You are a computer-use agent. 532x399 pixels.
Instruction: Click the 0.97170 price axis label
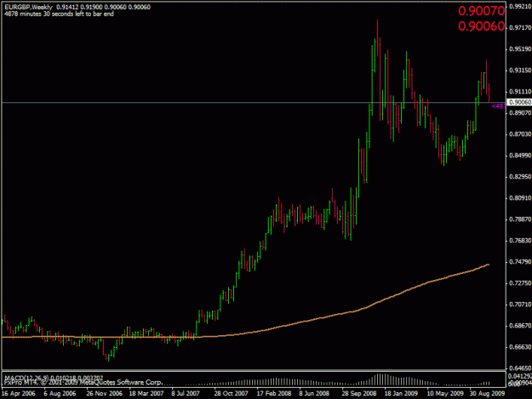click(x=520, y=28)
